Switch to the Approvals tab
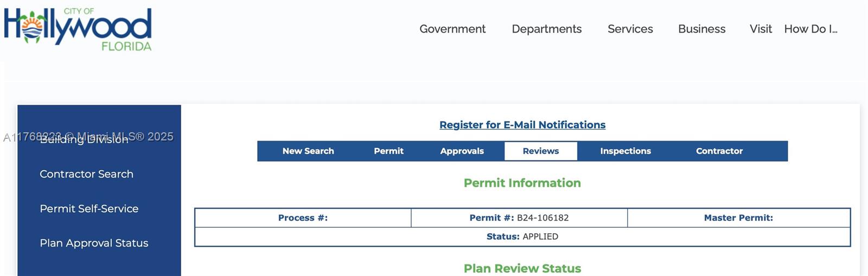 pyautogui.click(x=462, y=151)
